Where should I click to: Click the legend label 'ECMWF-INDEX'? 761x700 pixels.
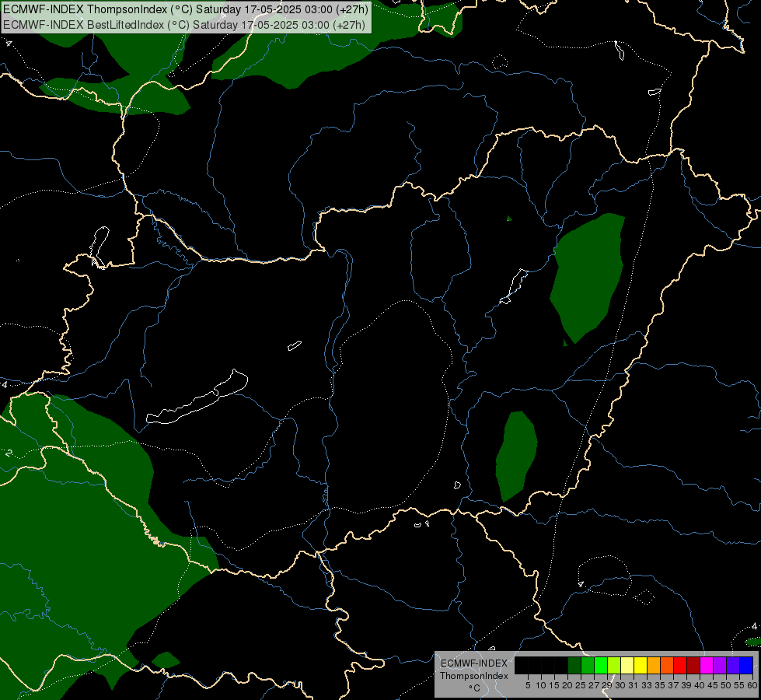click(474, 663)
